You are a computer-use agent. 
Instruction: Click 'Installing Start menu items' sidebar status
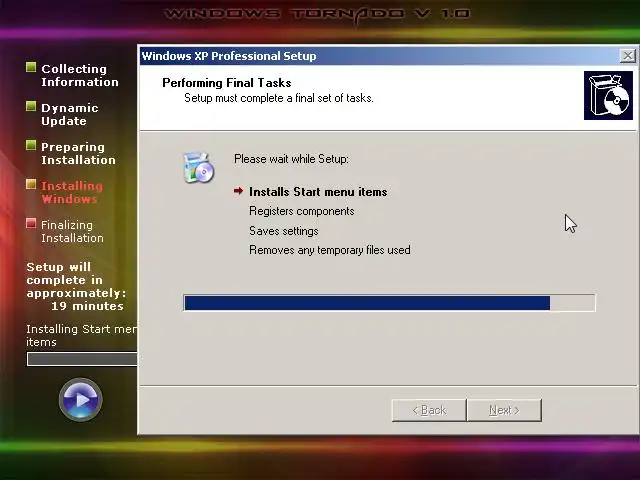[82, 336]
